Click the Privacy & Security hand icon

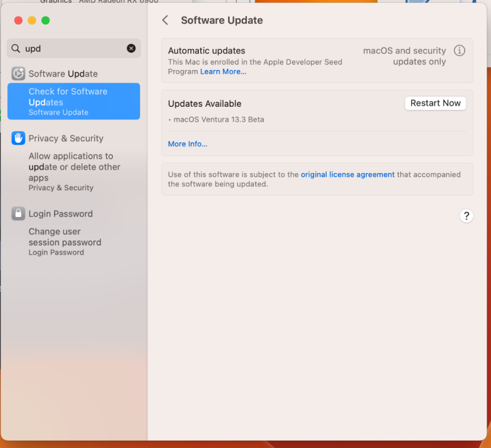pos(18,138)
